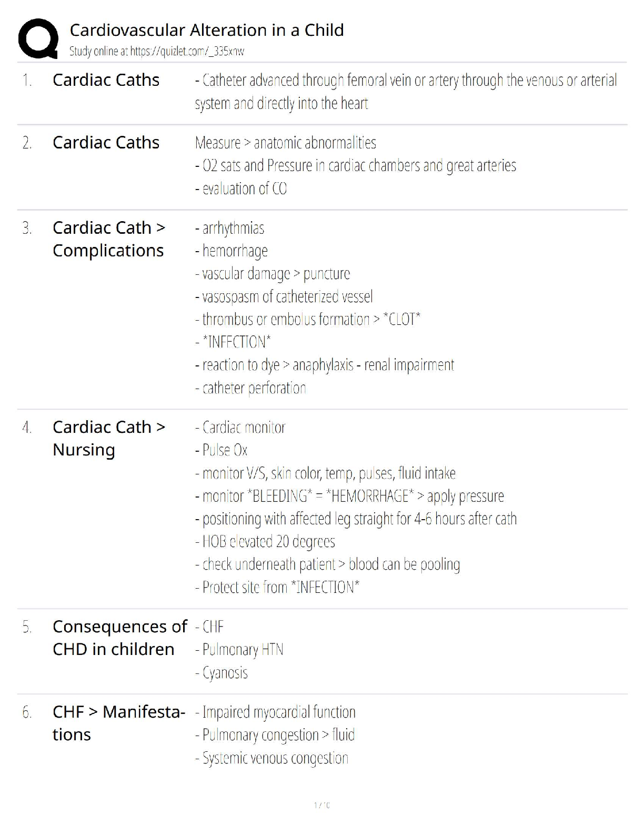644x834 pixels.
Task: Click the row number 1 label
Action: 27,81
